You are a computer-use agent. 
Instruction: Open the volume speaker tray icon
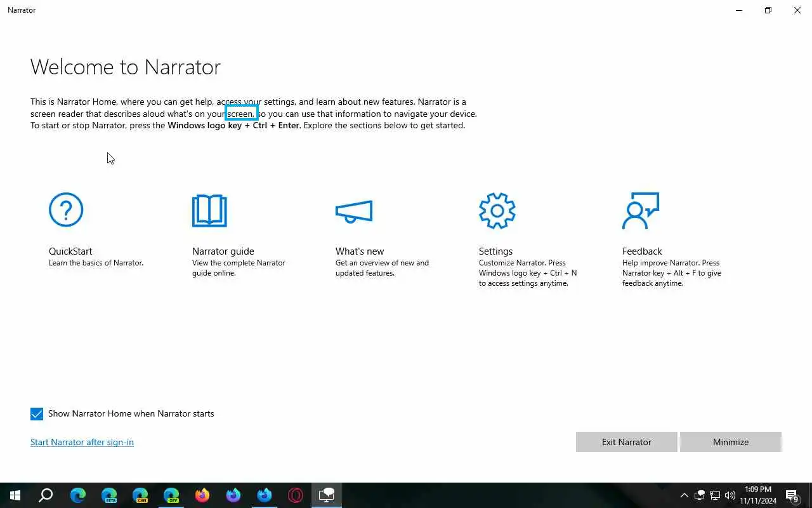tap(730, 495)
